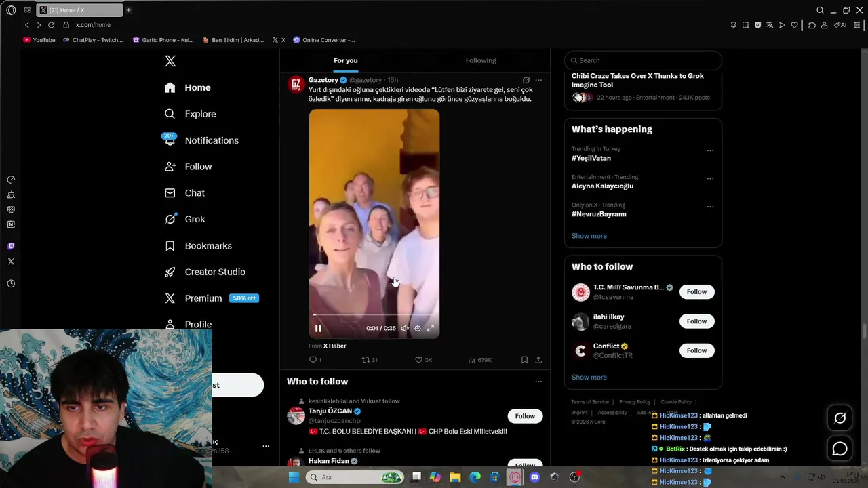The image size is (868, 488).
Task: Open Opera bookmark heart icon
Action: pos(795,25)
